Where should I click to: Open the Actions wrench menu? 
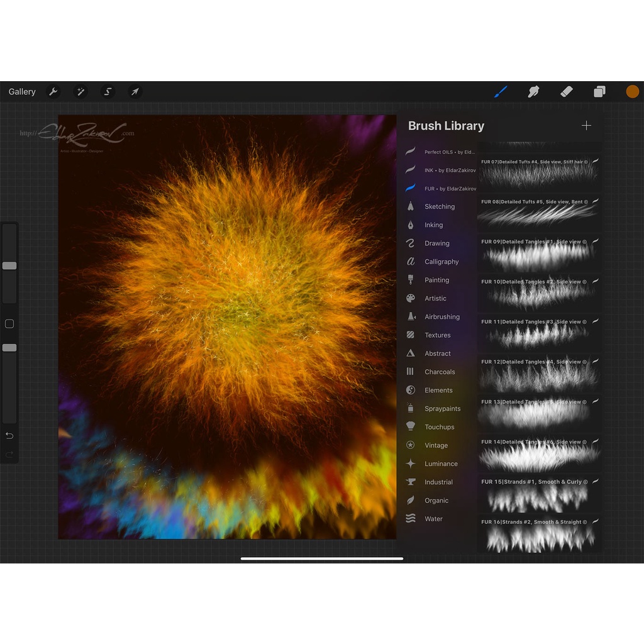point(53,92)
